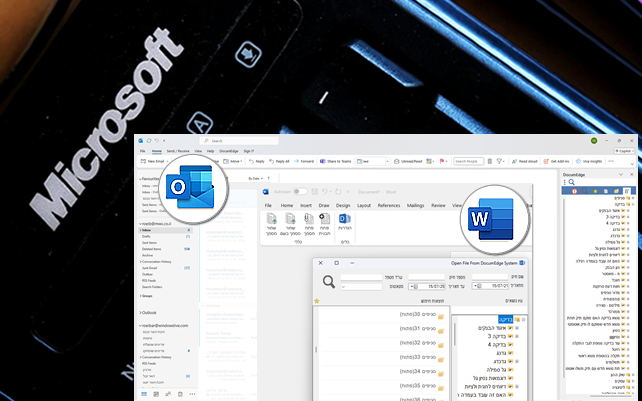
Task: Select the Deleted Items folder
Action: (154, 249)
